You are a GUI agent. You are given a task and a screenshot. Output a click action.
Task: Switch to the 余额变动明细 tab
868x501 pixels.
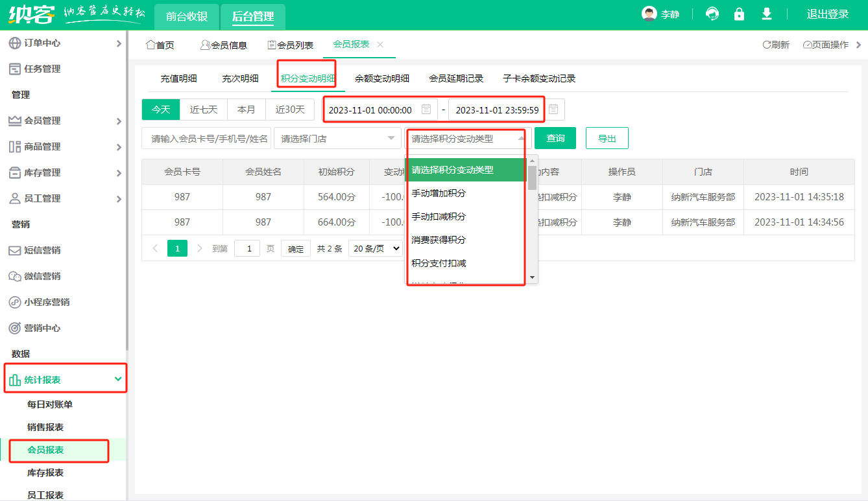[x=381, y=78]
